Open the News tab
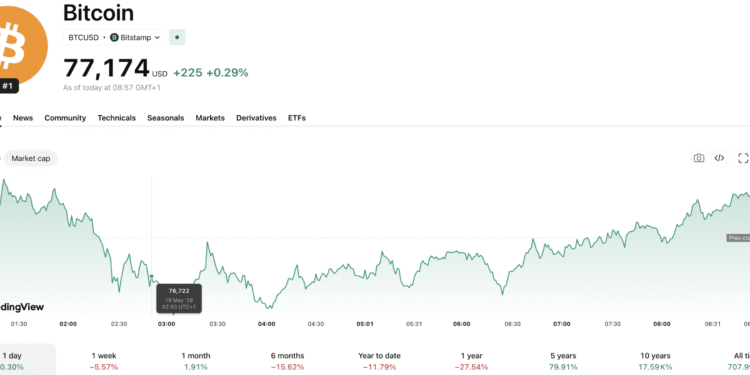 coord(23,118)
